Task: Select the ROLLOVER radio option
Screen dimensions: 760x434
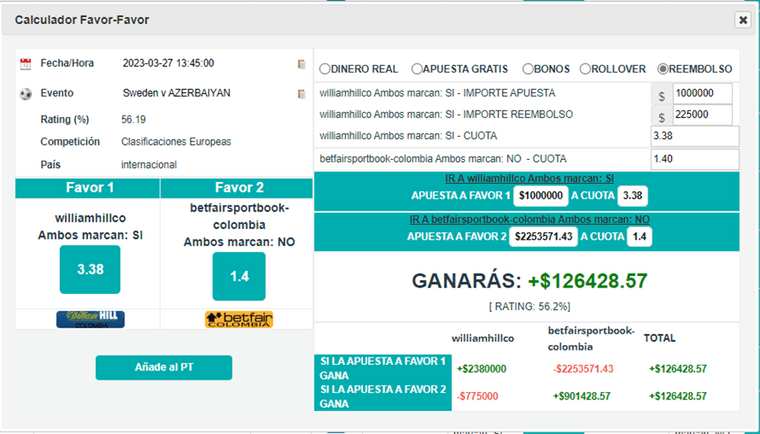Action: click(585, 69)
